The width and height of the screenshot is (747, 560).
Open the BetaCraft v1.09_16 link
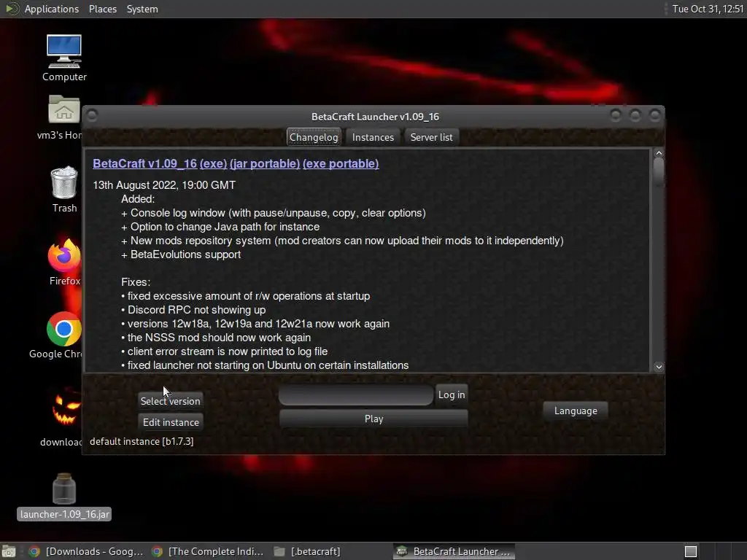(x=145, y=163)
